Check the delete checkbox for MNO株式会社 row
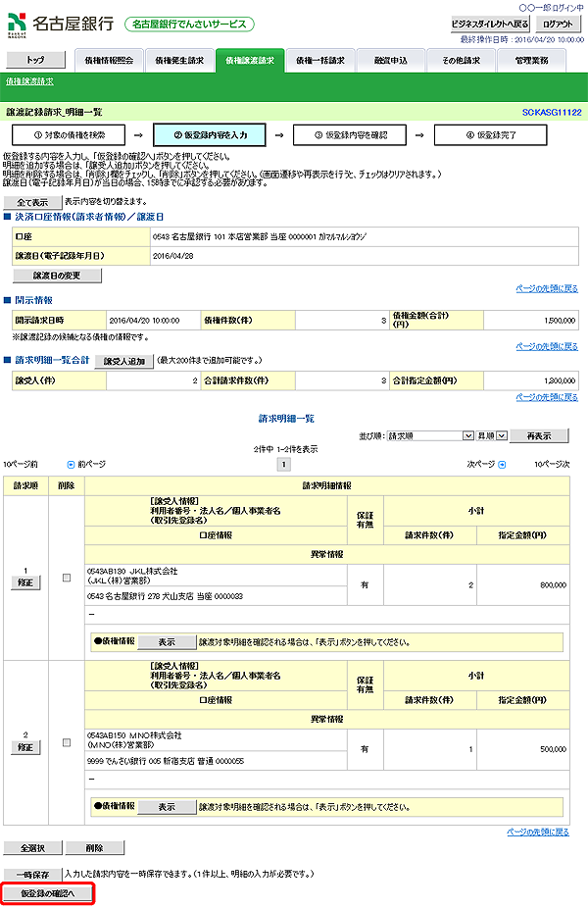The image size is (588, 909). (x=67, y=742)
